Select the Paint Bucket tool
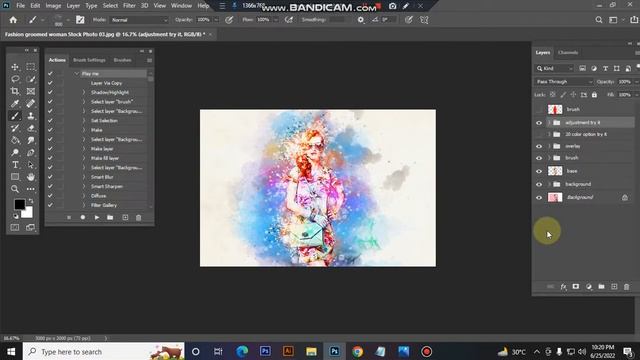 15,140
